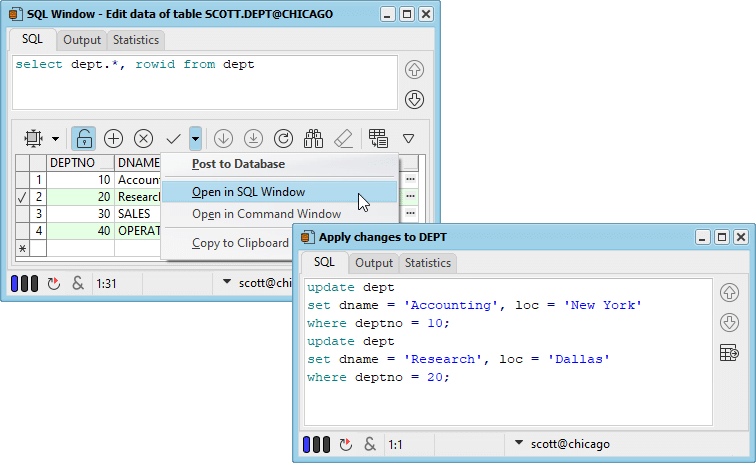756x463 pixels.
Task: Click the delete record X icon
Action: tap(143, 138)
